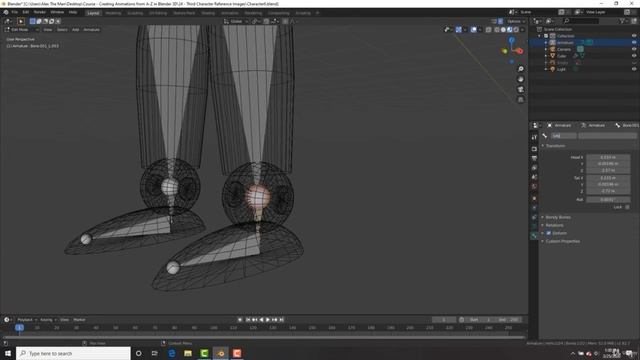
Task: Click the zoom magnifier viewport gizmo
Action: click(x=520, y=69)
